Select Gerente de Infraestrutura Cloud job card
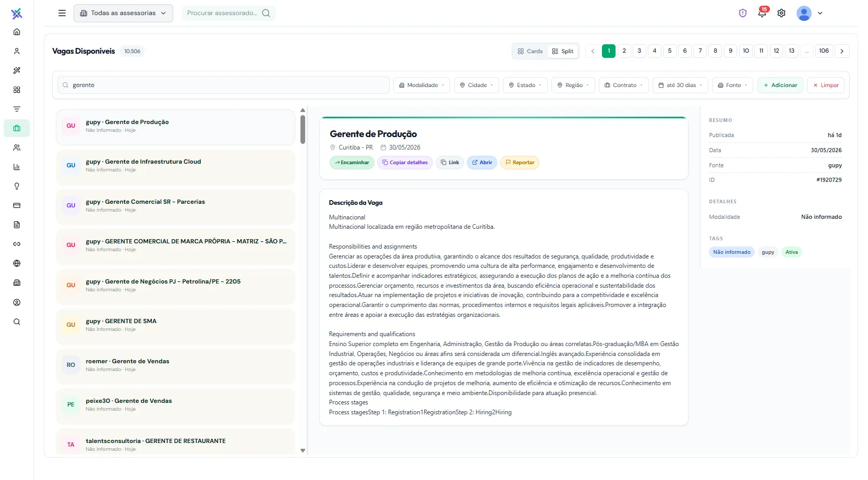Viewport: 868px width, 480px height. point(175,167)
